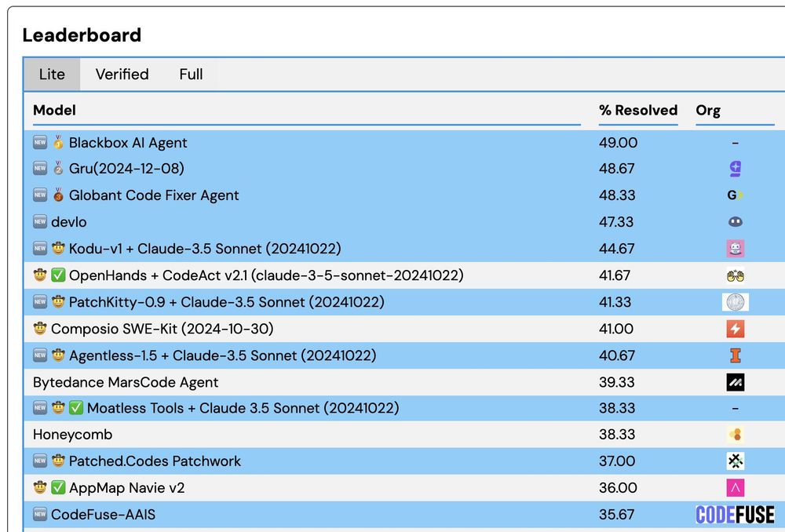Select the CodeFuse-AAIS model name
The width and height of the screenshot is (785, 532).
(103, 515)
